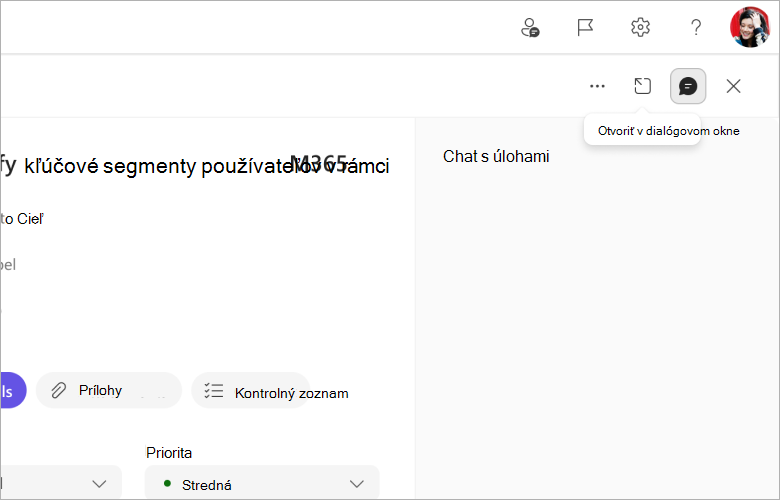The image size is (780, 500).
Task: Open the help question mark
Action: coord(696,27)
